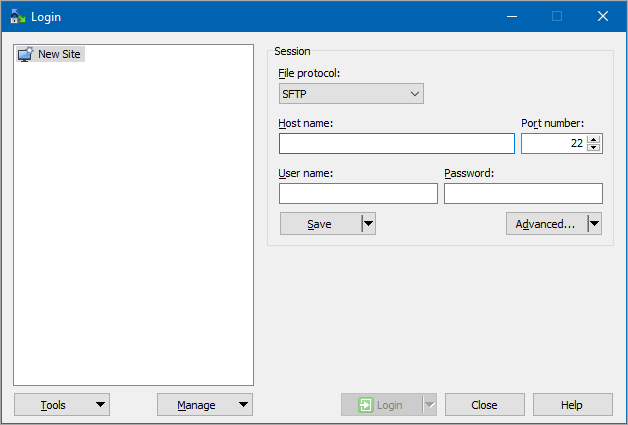Increase the port number with the up arrow
This screenshot has width=628, height=425.
pos(594,139)
